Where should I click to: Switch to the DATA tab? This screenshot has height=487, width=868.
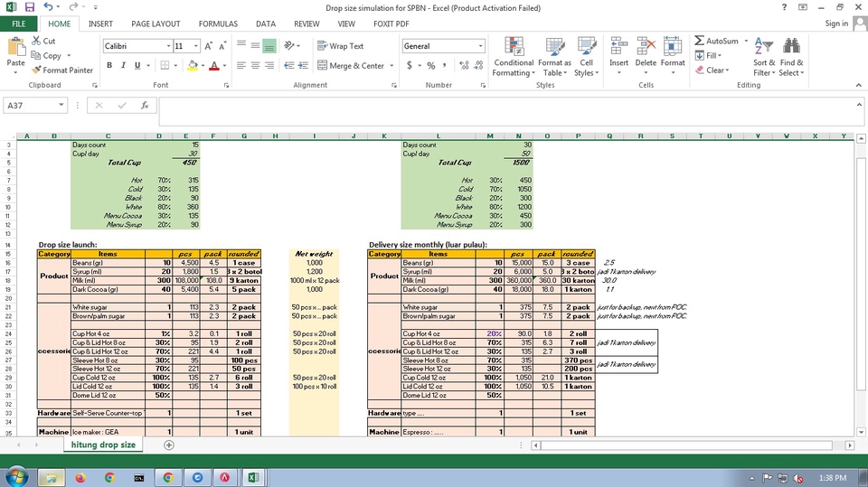coord(266,23)
